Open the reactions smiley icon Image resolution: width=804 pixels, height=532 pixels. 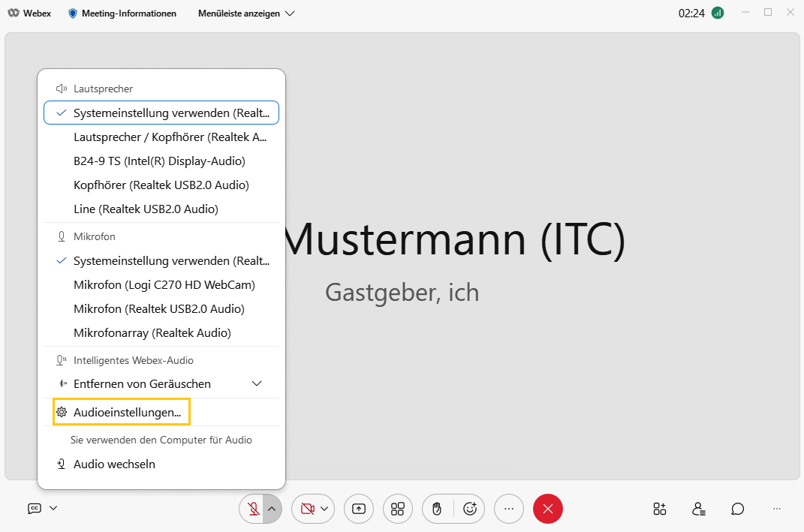[471, 509]
